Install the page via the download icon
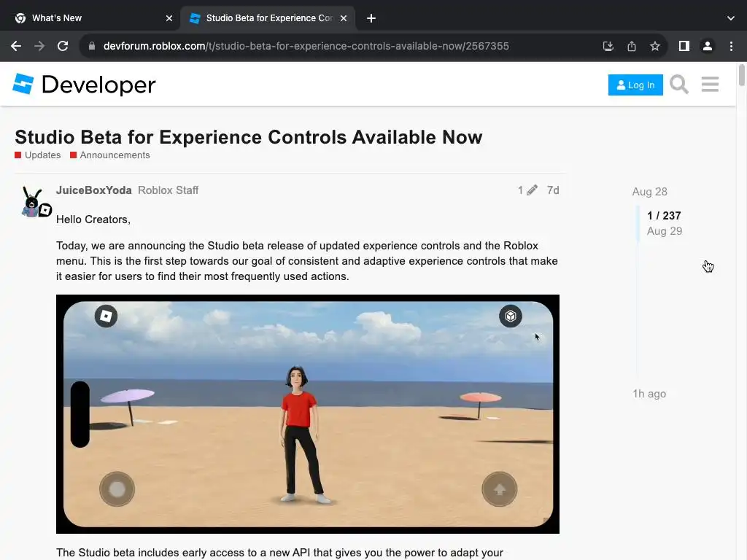The width and height of the screenshot is (747, 560). point(608,46)
